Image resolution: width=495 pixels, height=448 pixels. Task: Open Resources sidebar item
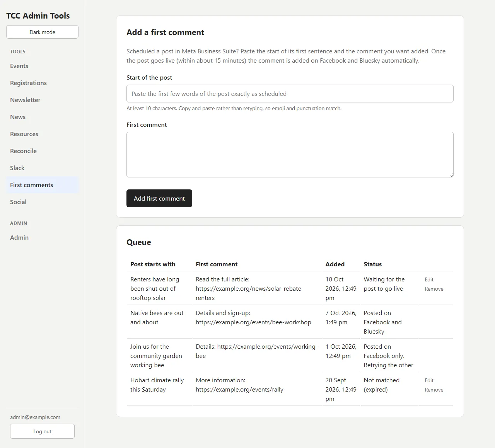[42, 134]
